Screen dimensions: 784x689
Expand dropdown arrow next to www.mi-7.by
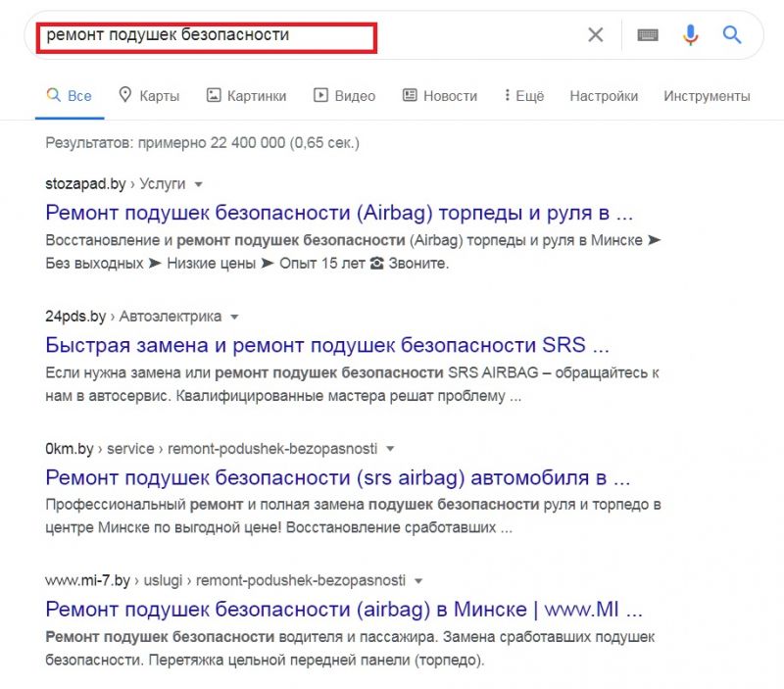pyautogui.click(x=418, y=580)
